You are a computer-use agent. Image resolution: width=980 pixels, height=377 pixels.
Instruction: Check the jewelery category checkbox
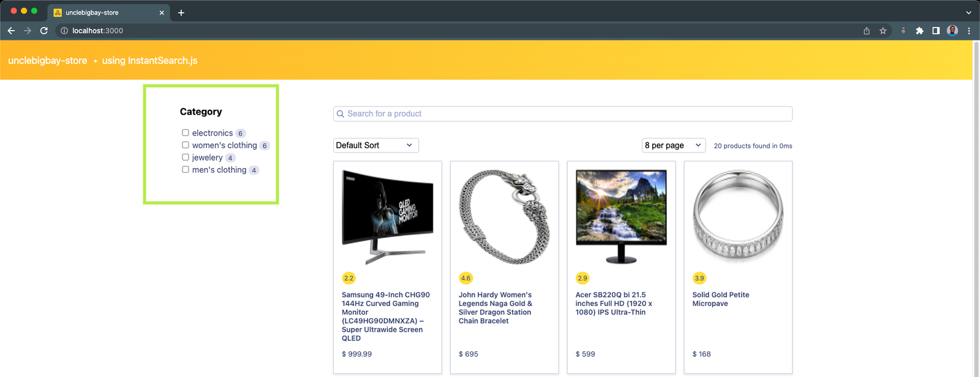pos(185,157)
